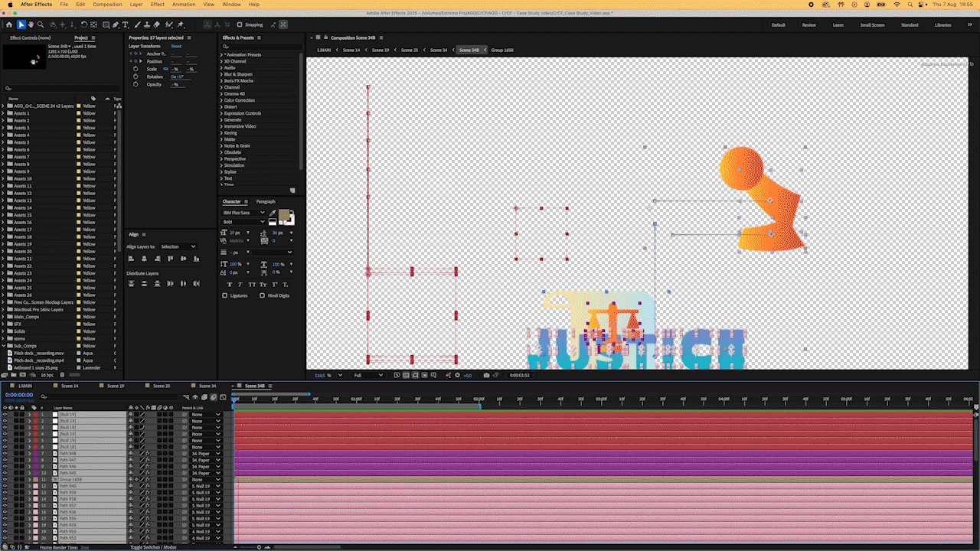This screenshot has width=980, height=551.
Task: Select the Brush tool
Action: tap(137, 24)
